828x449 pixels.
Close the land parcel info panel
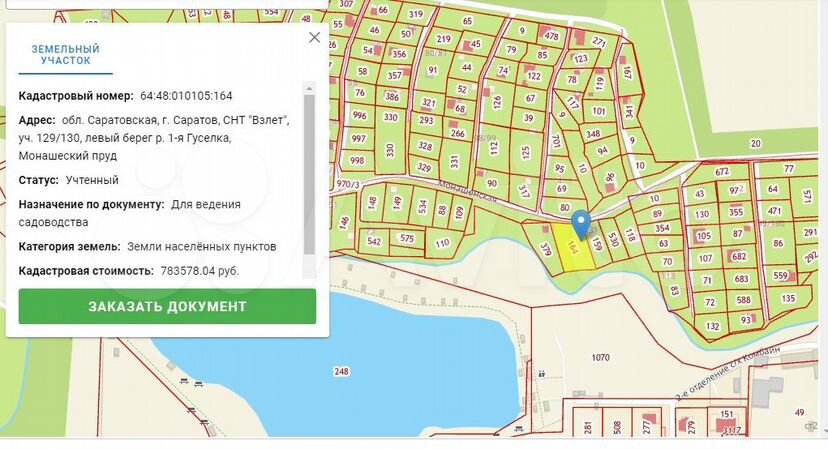314,37
